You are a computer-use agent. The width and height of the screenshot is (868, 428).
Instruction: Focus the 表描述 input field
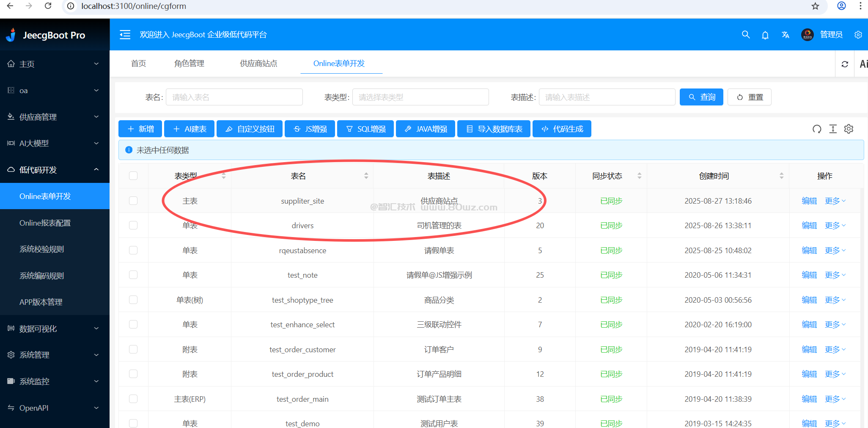pyautogui.click(x=607, y=97)
